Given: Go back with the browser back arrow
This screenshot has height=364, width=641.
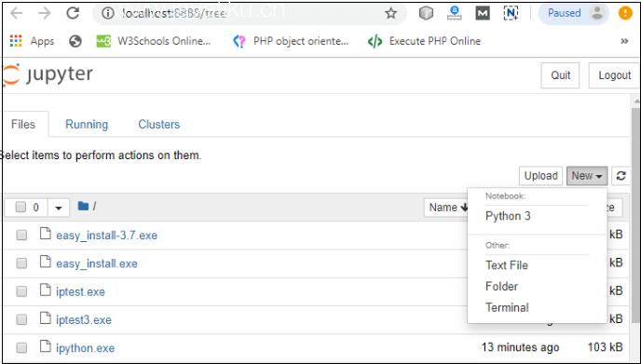Looking at the screenshot, I should click(16, 13).
